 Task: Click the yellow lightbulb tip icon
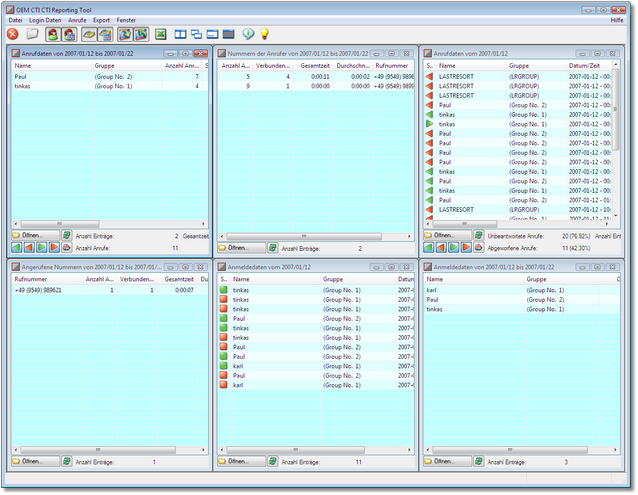click(265, 34)
